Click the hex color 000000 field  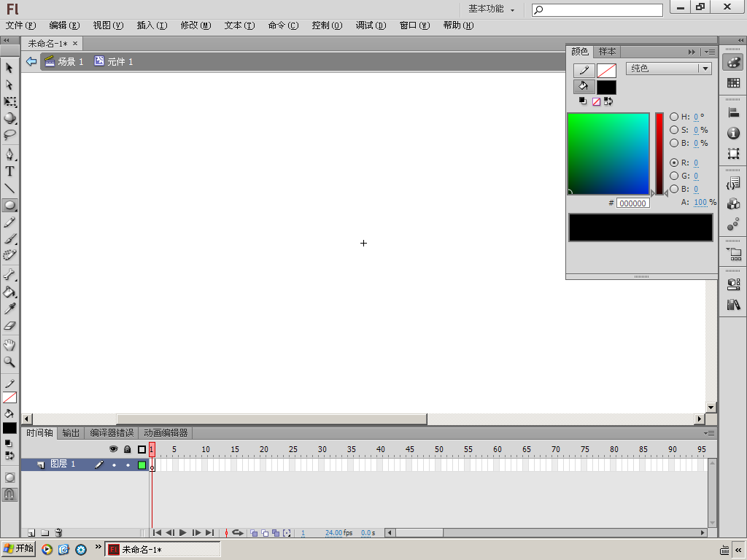(x=632, y=203)
